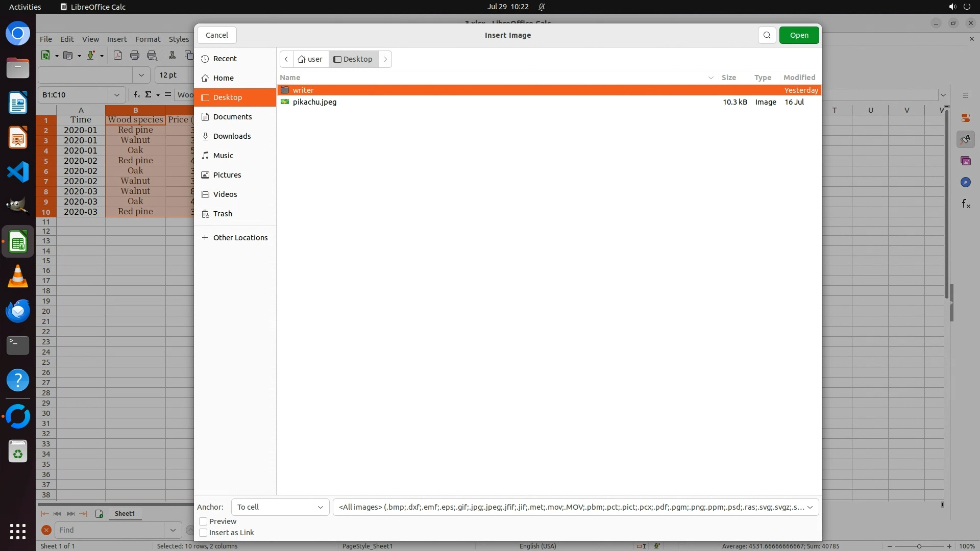Click the zoom slider in status bar

[x=919, y=546]
